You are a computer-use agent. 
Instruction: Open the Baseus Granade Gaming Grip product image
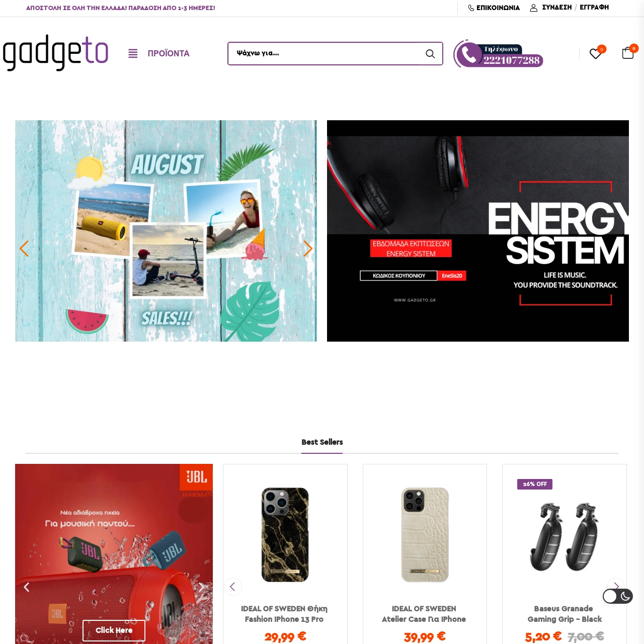pos(565,536)
